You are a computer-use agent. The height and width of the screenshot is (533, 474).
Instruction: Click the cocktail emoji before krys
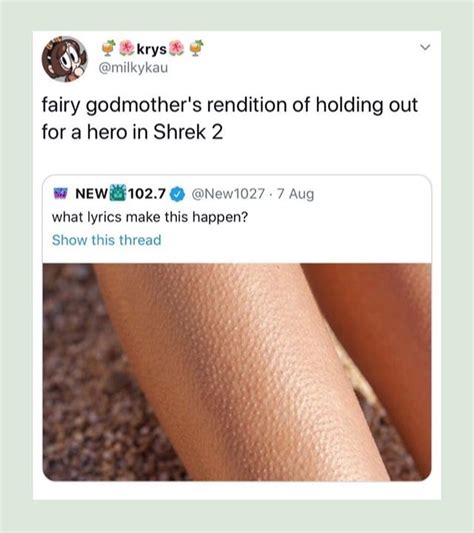(109, 48)
